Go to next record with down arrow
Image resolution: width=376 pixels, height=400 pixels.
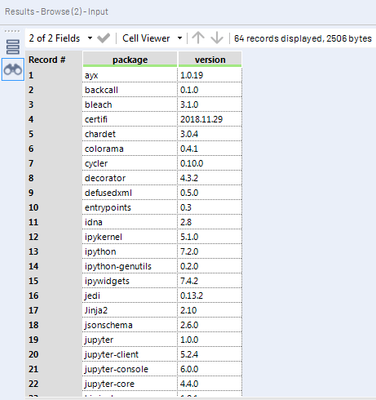click(217, 38)
